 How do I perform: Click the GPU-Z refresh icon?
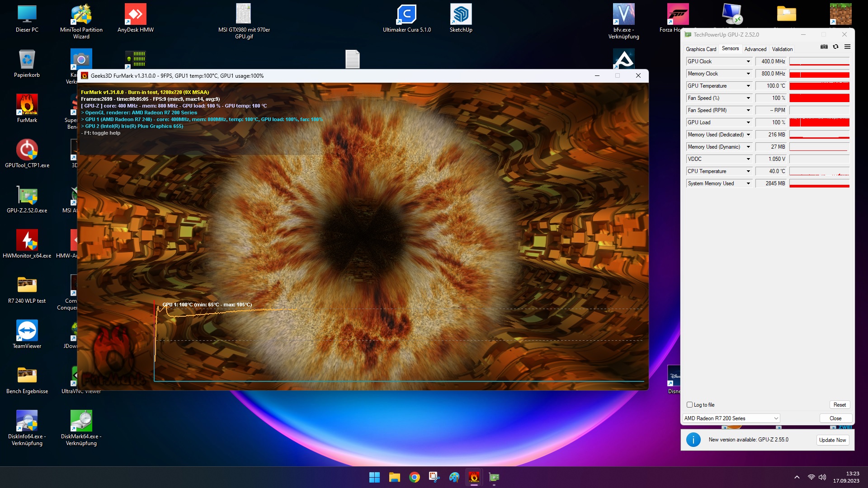(x=835, y=47)
